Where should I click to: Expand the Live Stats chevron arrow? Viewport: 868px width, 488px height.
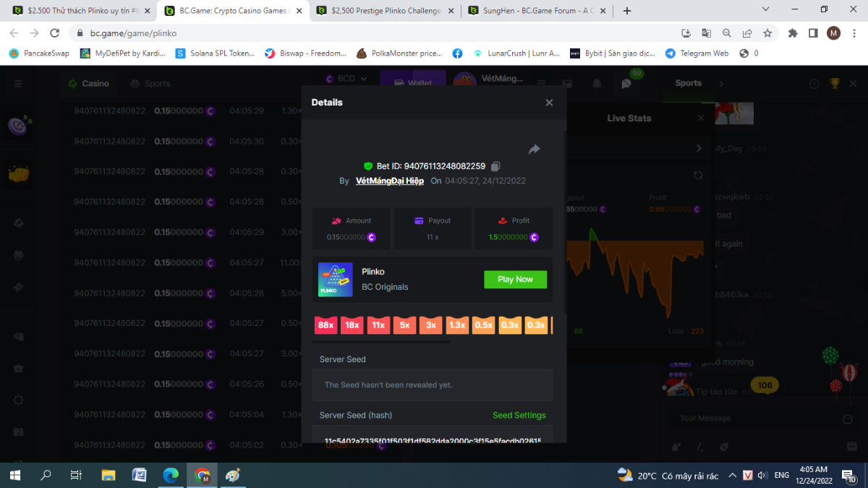click(x=699, y=148)
